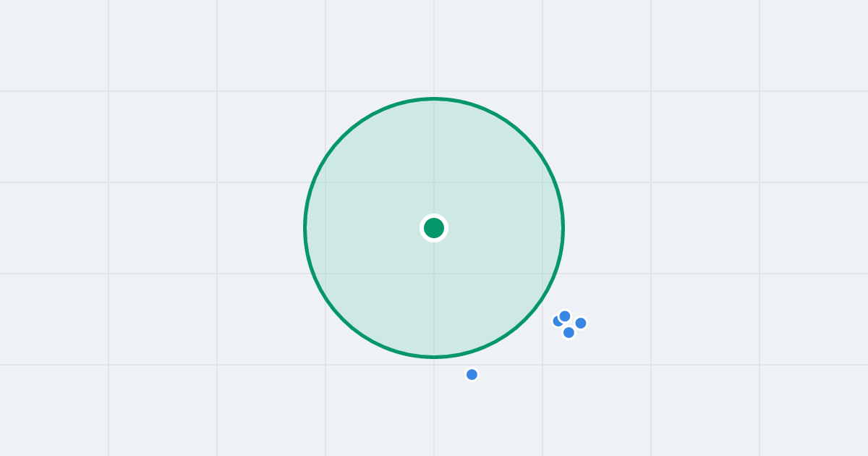Viewport: 868px width, 456px height.
Task: Choose the topmost blue dot in the cluster
Action: [565, 316]
